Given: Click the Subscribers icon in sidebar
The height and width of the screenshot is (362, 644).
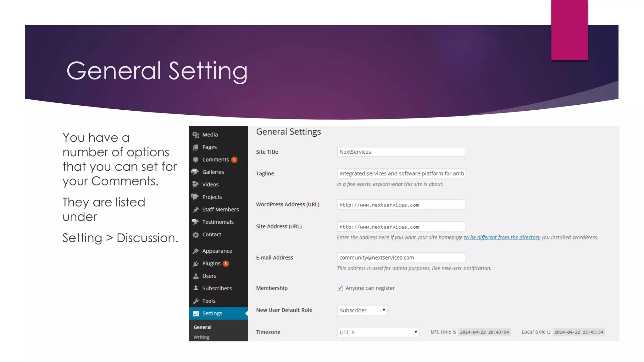Looking at the screenshot, I should tap(196, 288).
